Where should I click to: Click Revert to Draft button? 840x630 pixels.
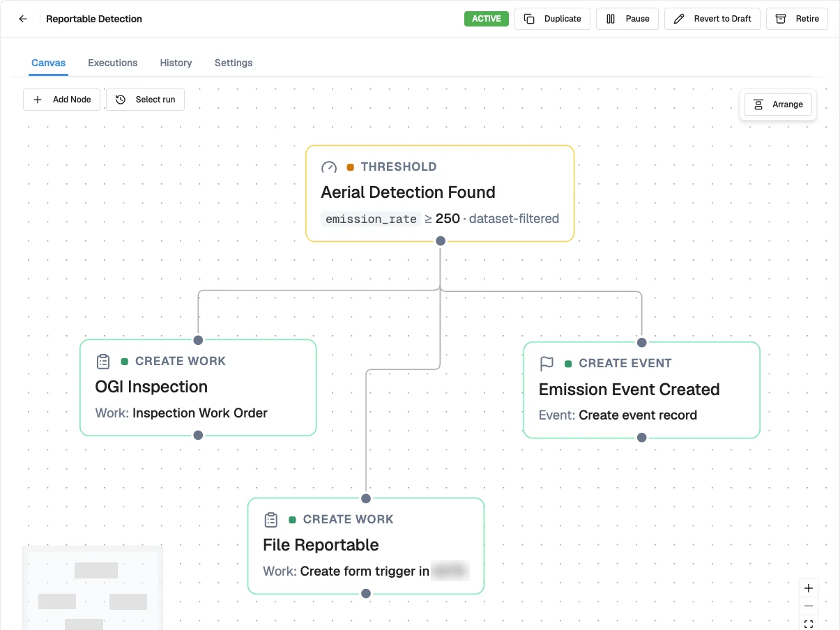[x=712, y=19]
